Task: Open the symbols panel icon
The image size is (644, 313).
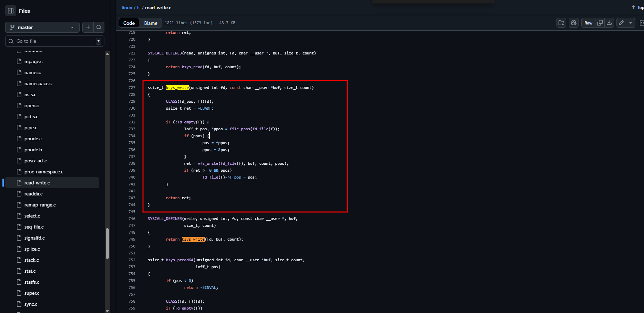Action: point(642,23)
